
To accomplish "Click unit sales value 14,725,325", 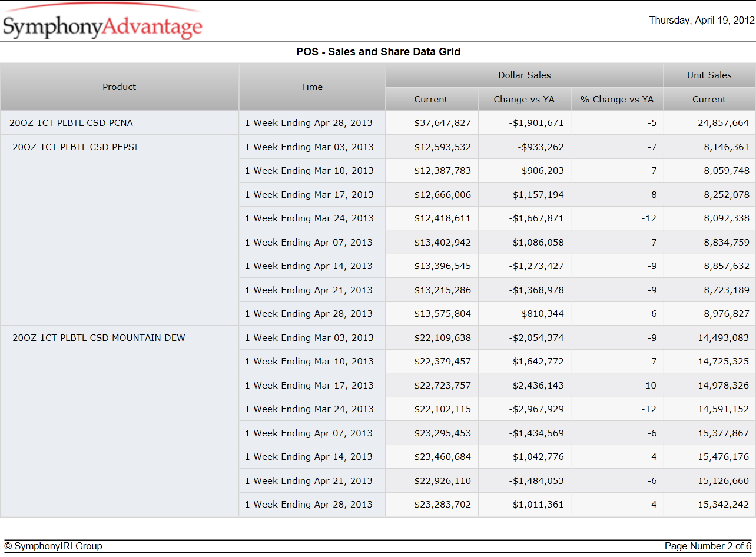I will point(724,362).
